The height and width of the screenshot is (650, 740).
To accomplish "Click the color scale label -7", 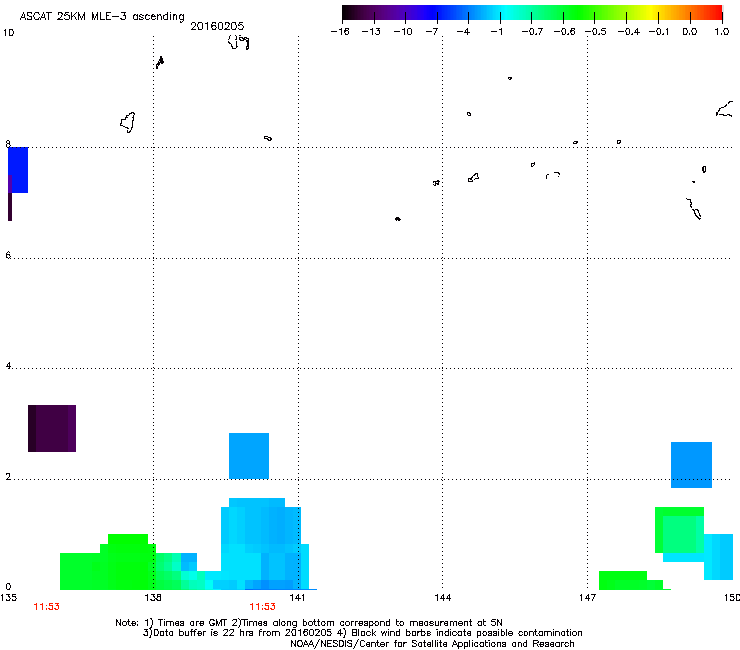I will click(x=432, y=32).
